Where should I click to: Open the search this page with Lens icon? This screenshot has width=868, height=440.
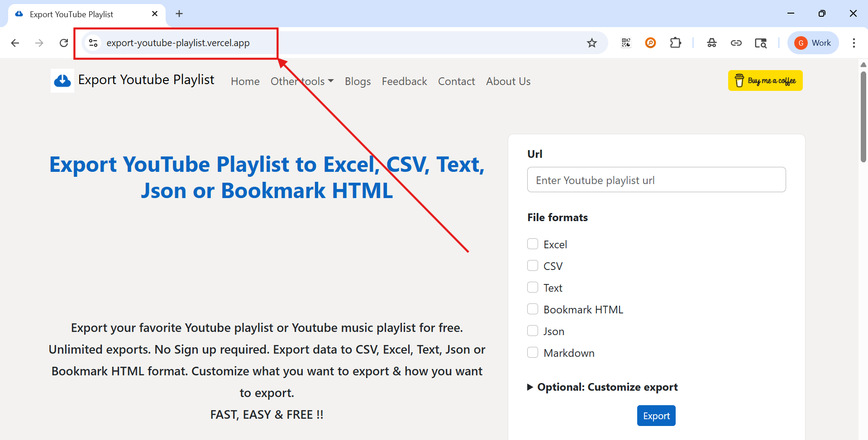tap(761, 43)
